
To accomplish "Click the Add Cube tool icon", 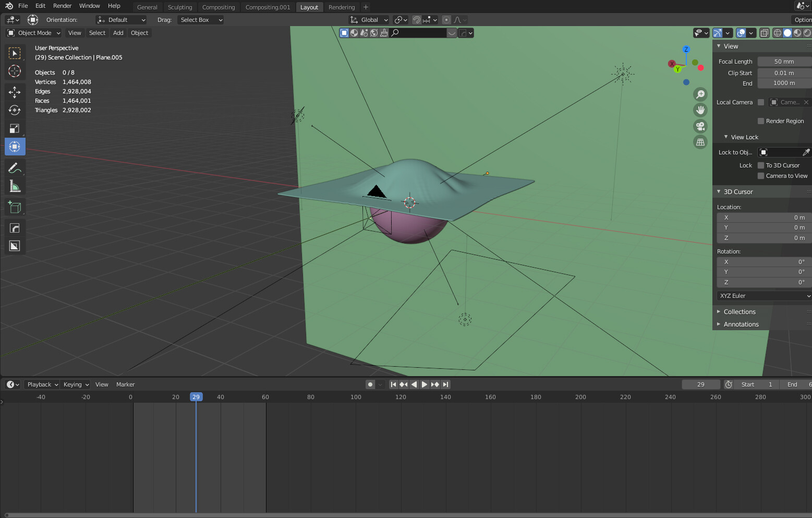I will pos(15,207).
